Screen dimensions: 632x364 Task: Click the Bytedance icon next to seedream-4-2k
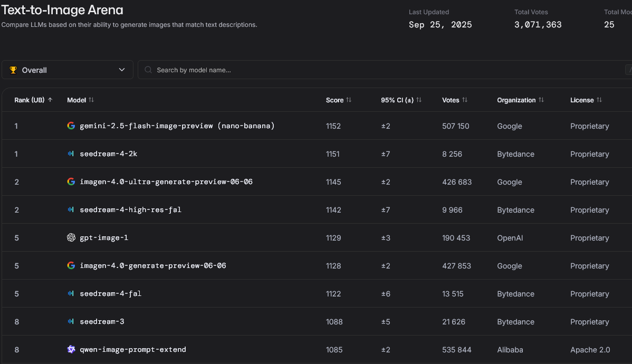71,154
